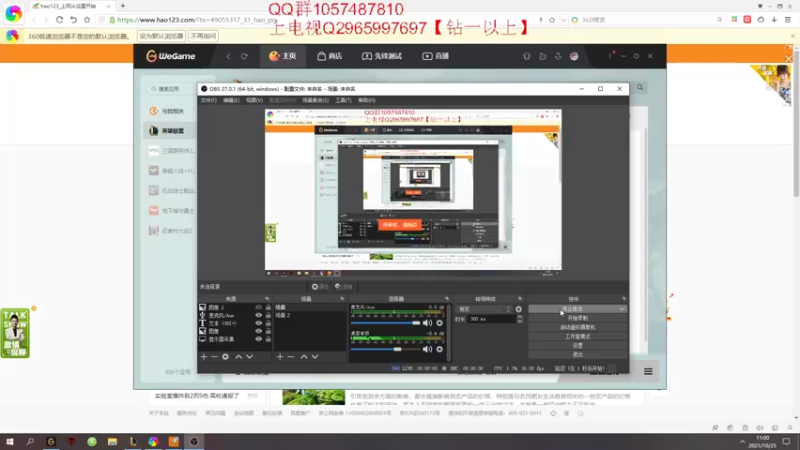Mute the microphone/Aux speaker icon
The height and width of the screenshot is (450, 800).
pos(427,323)
